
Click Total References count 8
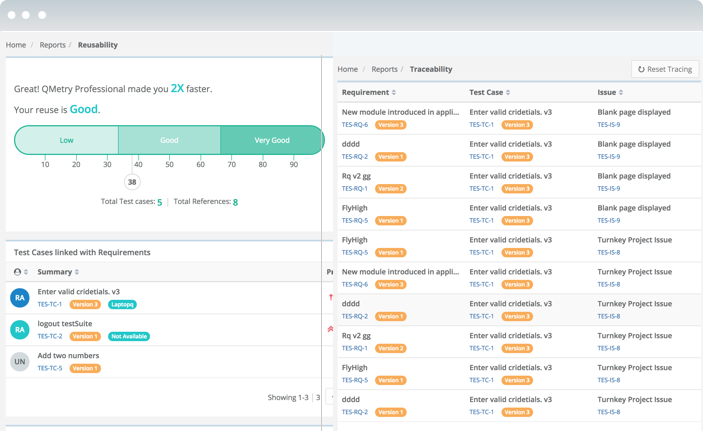pos(235,202)
